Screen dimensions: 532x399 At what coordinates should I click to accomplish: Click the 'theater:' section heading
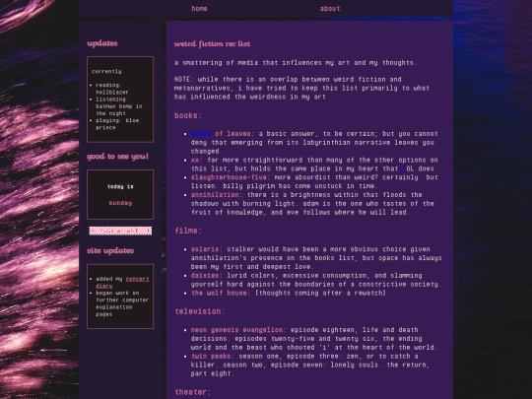[x=193, y=392]
